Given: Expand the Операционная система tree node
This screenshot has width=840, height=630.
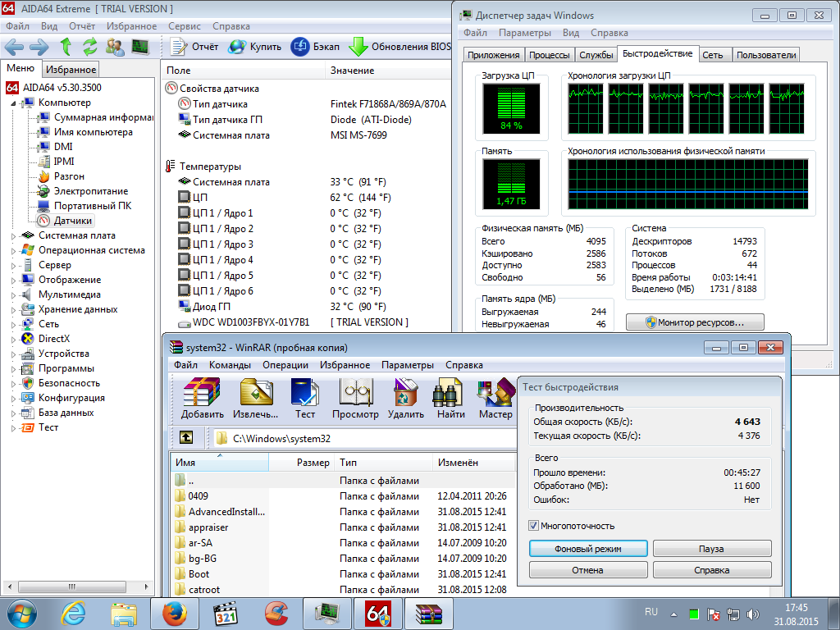Looking at the screenshot, I should (x=14, y=251).
